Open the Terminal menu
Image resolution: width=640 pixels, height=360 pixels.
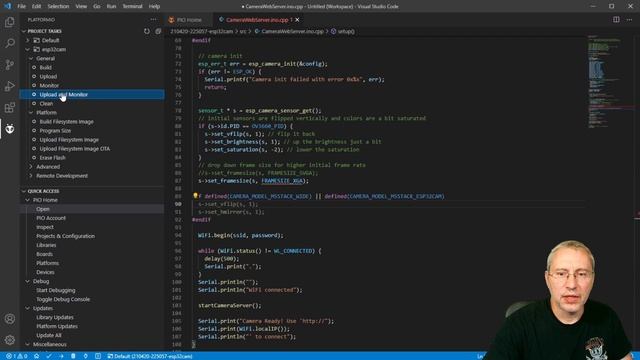132,6
